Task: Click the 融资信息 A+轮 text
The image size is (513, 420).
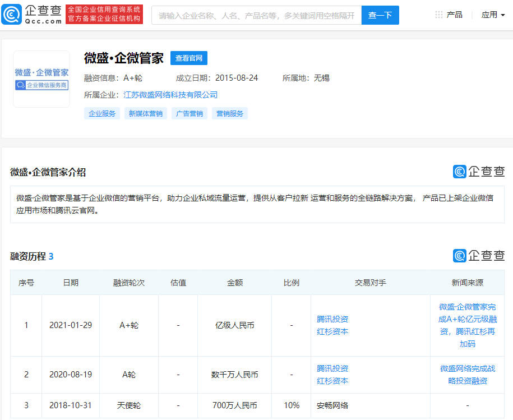Action: [113, 78]
